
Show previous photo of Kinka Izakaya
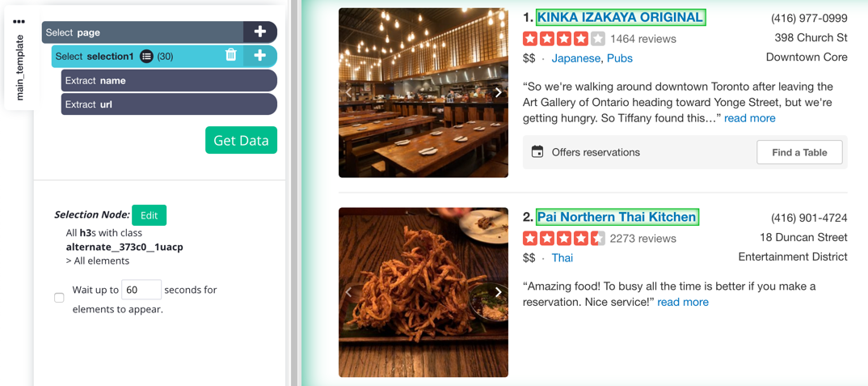[x=349, y=92]
